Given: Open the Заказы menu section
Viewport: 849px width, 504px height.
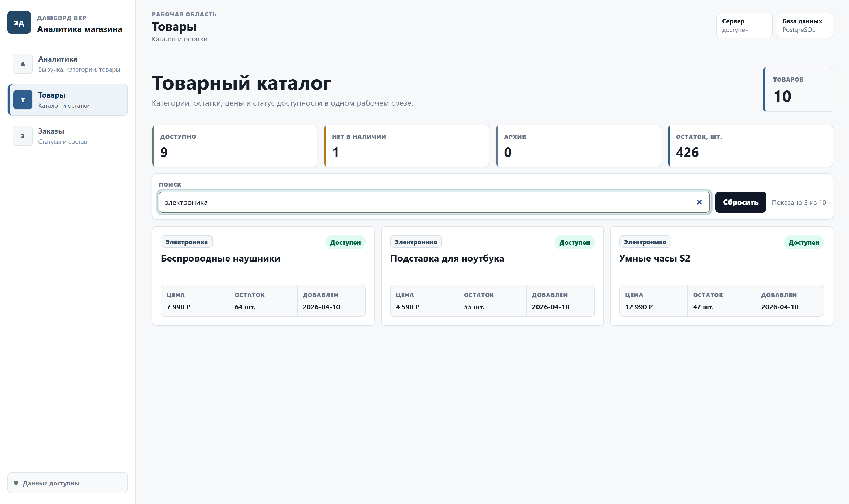Looking at the screenshot, I should (68, 136).
